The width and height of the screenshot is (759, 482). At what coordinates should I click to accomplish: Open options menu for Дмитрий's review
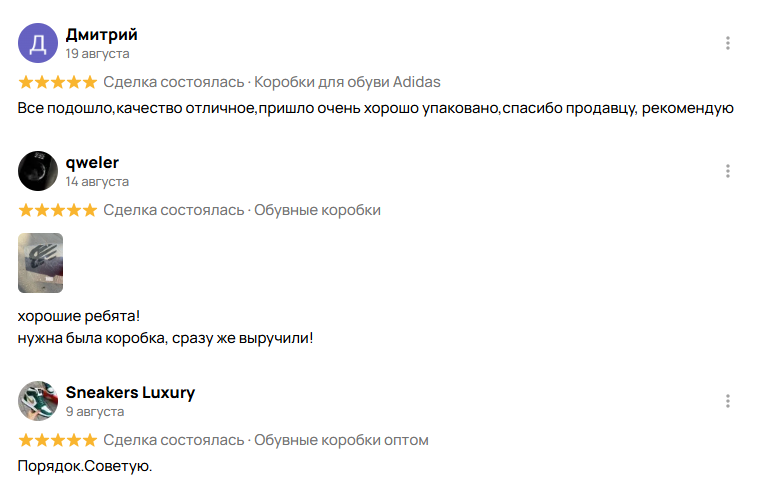[728, 43]
